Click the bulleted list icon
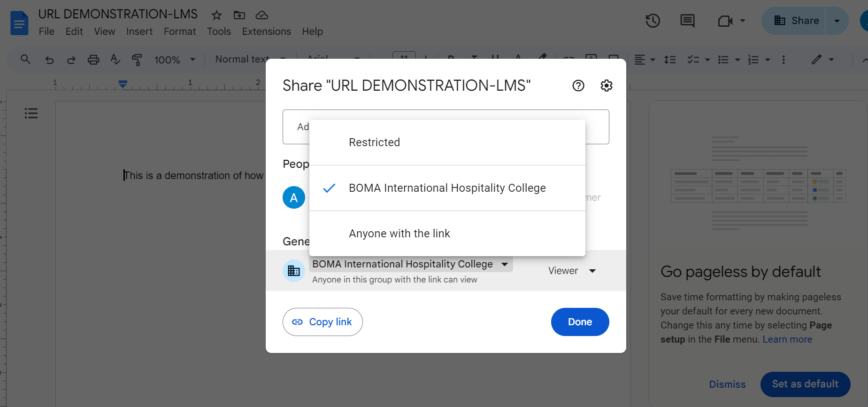Viewport: 868px width, 407px height. [723, 60]
